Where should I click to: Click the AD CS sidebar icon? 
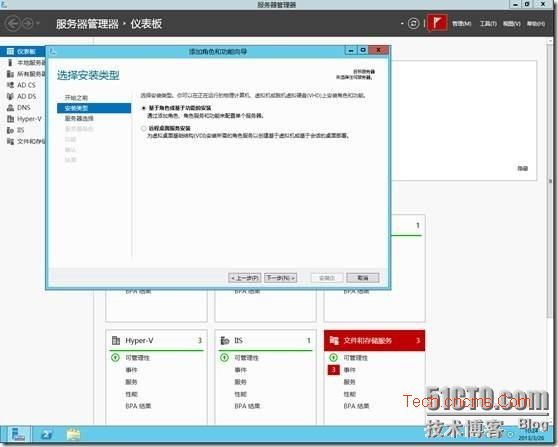10,85
